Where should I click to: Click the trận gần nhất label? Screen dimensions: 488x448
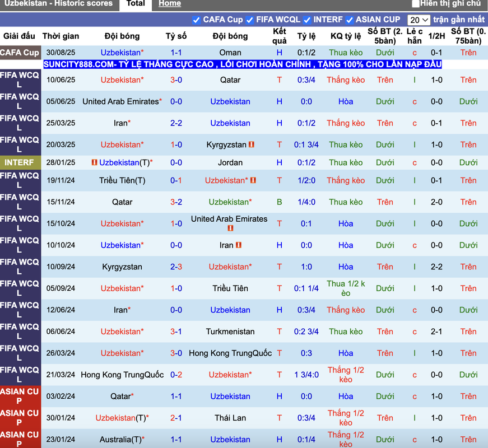(x=459, y=20)
